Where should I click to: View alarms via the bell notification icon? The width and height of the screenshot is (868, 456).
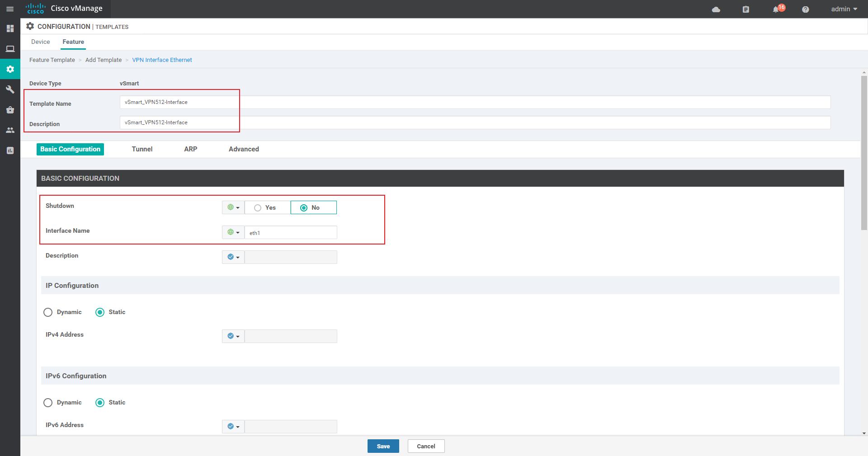[776, 9]
